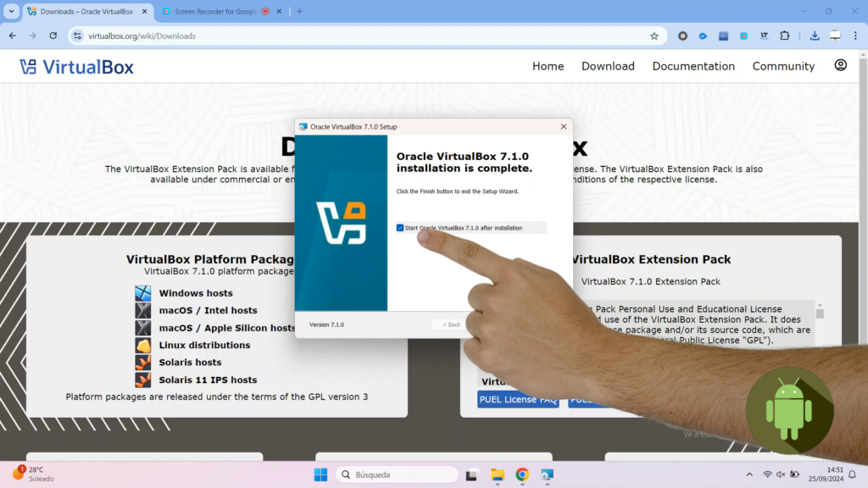
Task: Click the Linux distributions icon
Action: [143, 346]
